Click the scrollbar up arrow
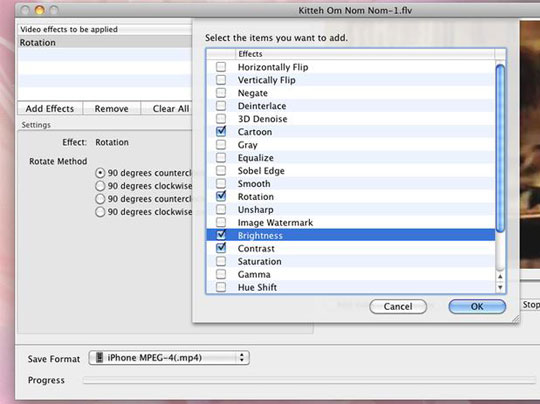This screenshot has width=540, height=404. 500,277
